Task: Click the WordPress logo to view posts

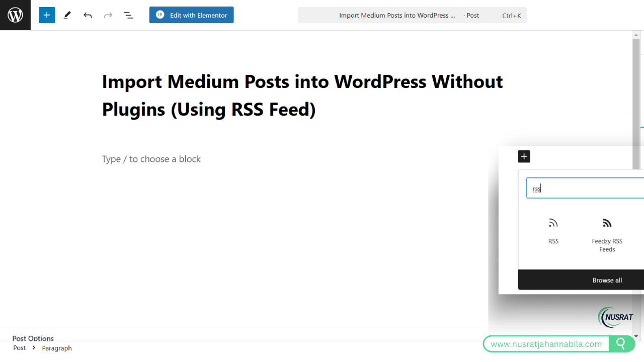Action: (15, 15)
